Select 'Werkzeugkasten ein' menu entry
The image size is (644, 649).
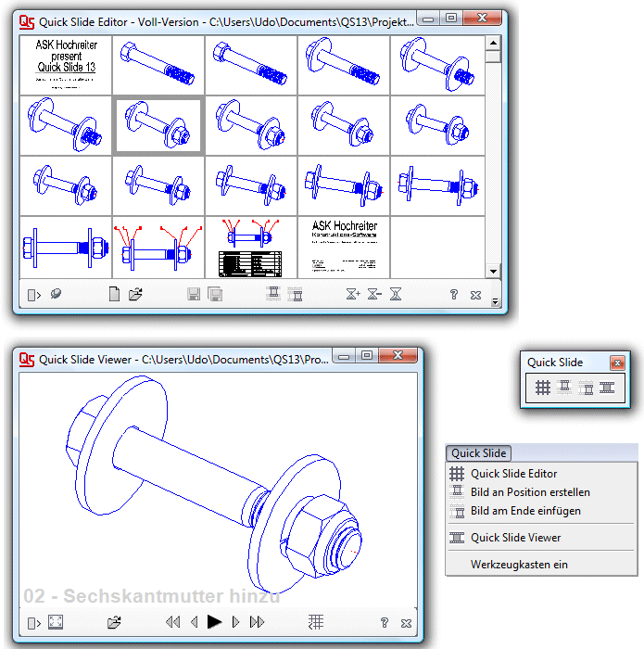coord(541,565)
